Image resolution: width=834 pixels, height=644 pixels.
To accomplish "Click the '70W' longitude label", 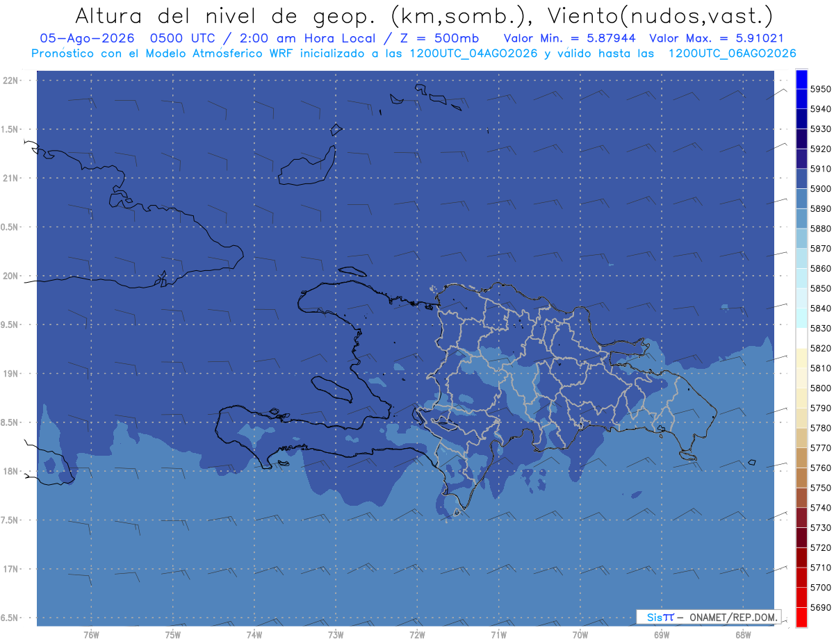I will tap(580, 634).
